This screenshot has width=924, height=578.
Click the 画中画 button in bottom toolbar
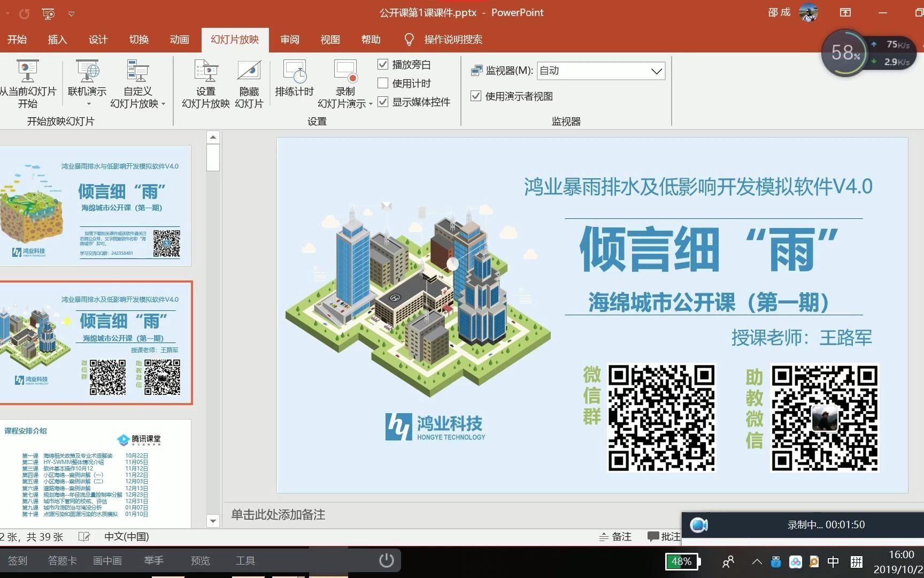point(107,560)
